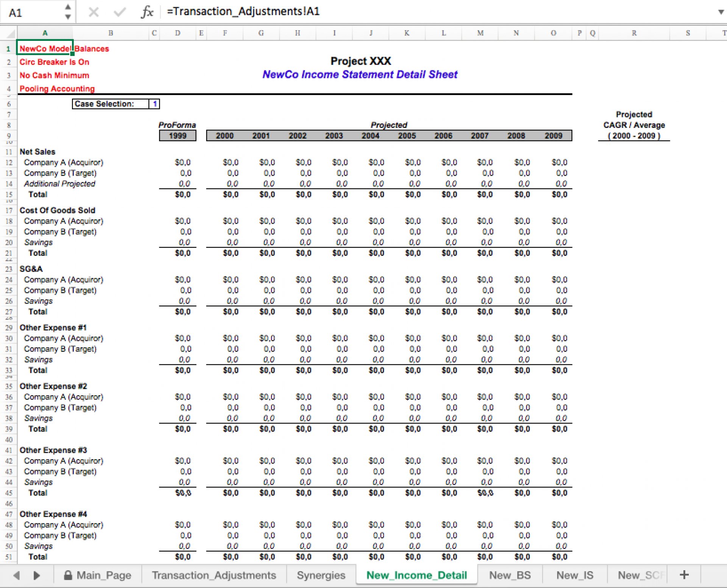Select the 2005 year header cell
727x588 pixels.
coord(407,136)
